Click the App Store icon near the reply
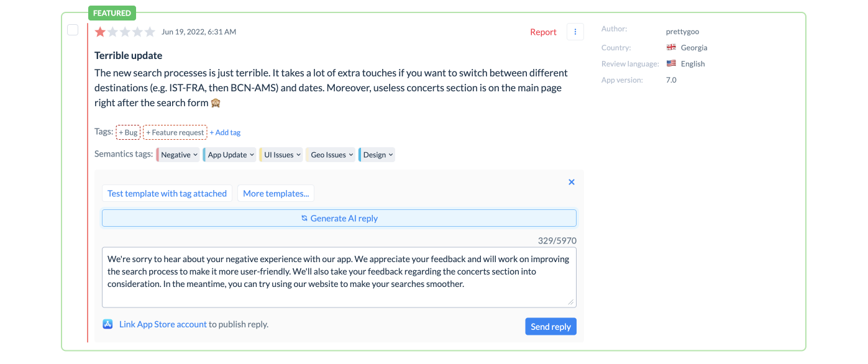 [x=107, y=324]
